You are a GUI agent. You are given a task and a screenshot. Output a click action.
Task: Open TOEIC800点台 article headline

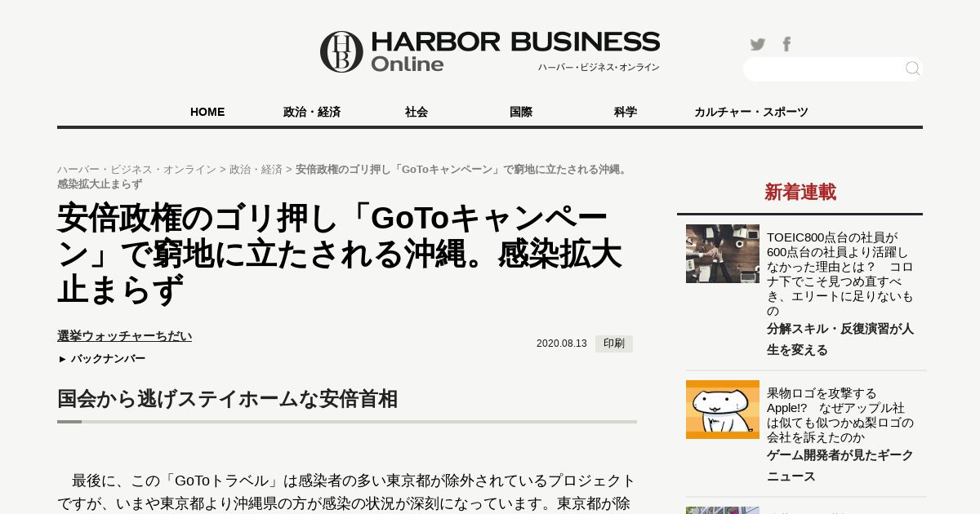(x=840, y=274)
